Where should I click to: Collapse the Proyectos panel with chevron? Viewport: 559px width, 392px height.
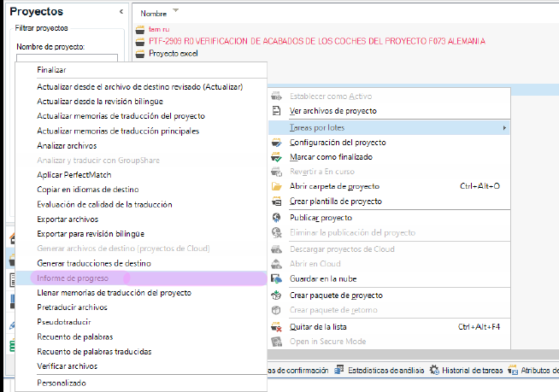point(121,11)
